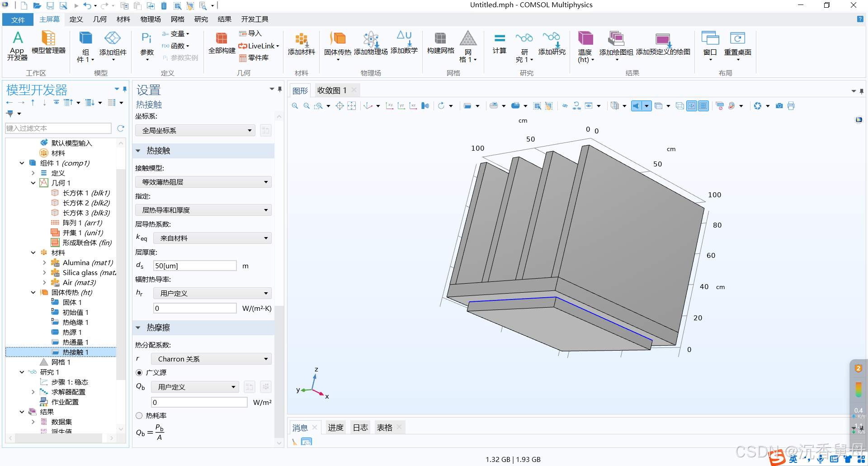Click 计算 (Compute) button
Viewport: 868px width, 466px height.
(x=499, y=43)
